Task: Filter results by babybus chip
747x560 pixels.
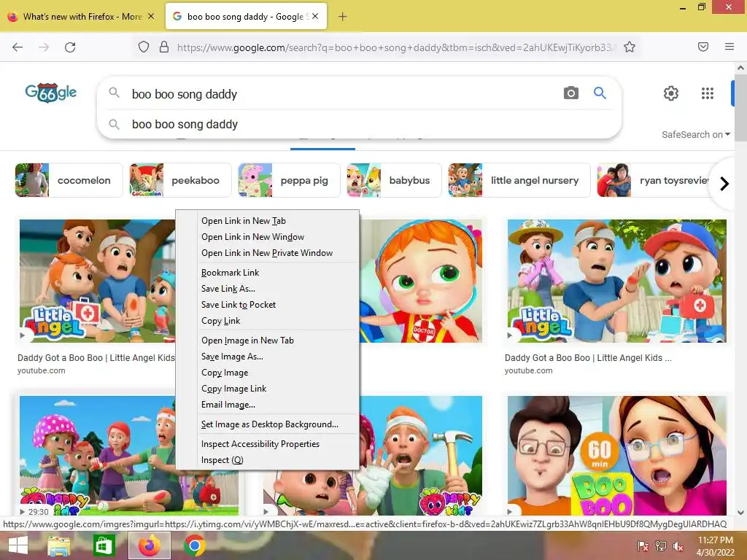Action: [394, 181]
